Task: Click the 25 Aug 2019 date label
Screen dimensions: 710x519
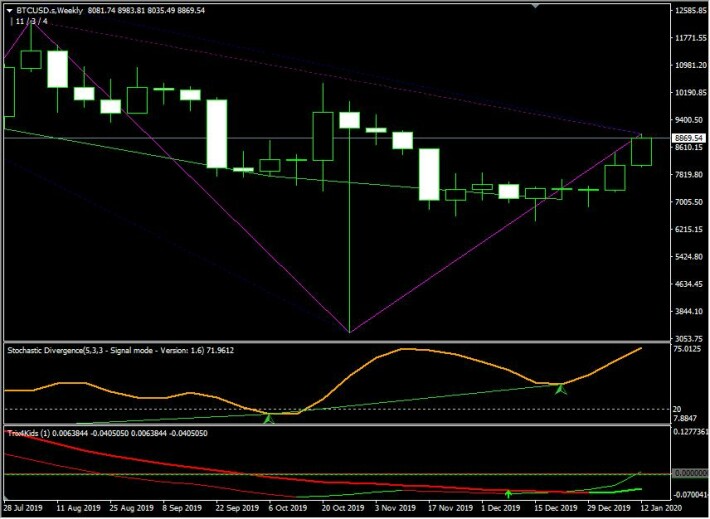Action: click(131, 508)
